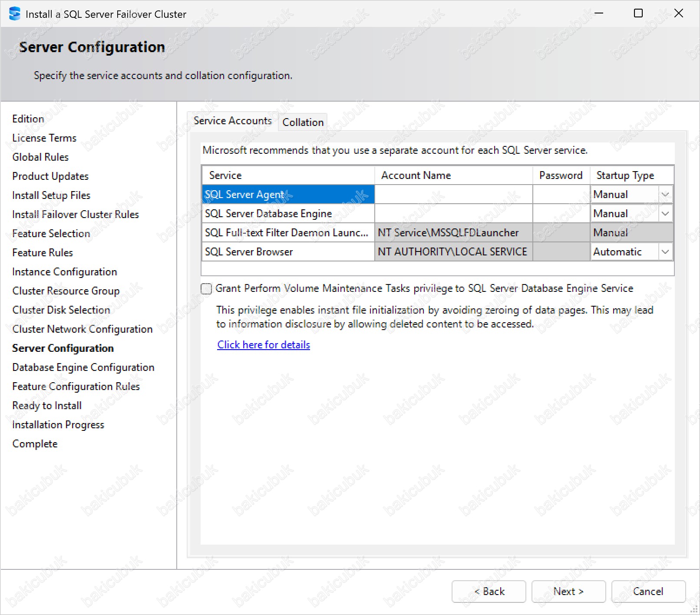The width and height of the screenshot is (700, 615).
Task: Enable Grant Perform Volume Maintenance Tasks checkbox
Action: click(206, 289)
